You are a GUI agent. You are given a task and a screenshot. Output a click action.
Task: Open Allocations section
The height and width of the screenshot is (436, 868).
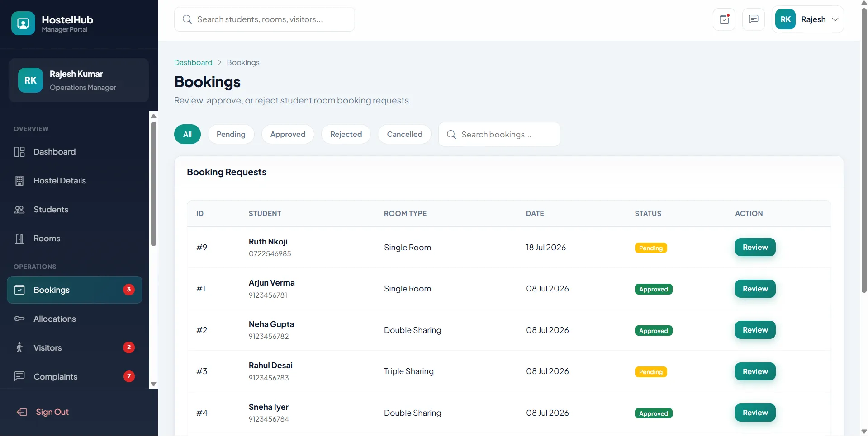click(x=75, y=319)
